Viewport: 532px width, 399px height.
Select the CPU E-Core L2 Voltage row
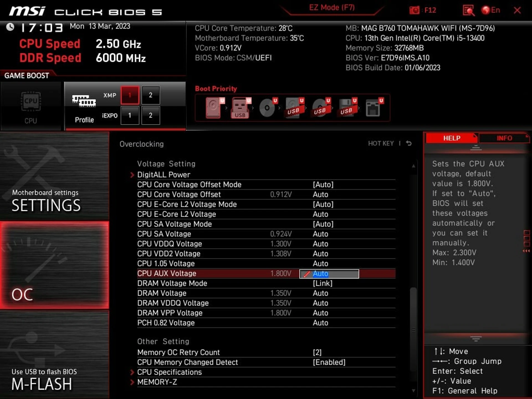pyautogui.click(x=266, y=214)
